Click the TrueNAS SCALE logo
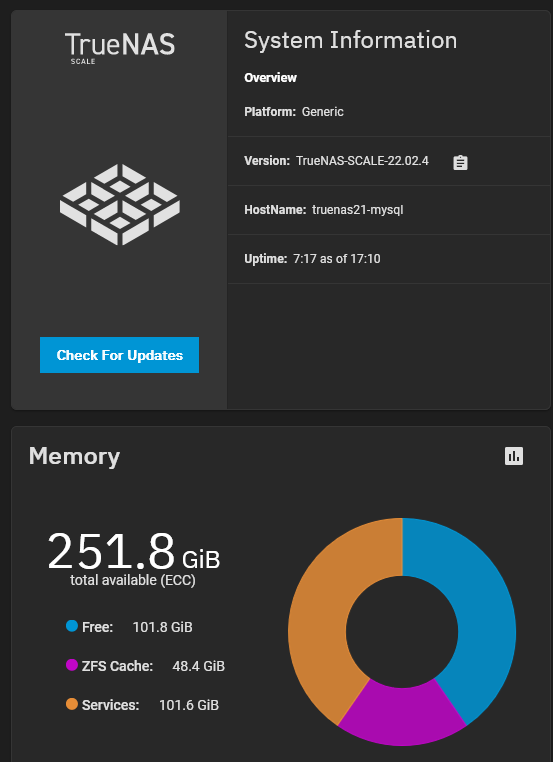 pos(120,48)
